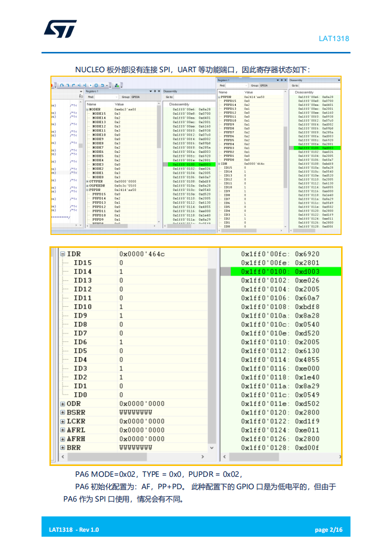Expand the LCKR register node
The image size is (392, 555).
tap(63, 421)
